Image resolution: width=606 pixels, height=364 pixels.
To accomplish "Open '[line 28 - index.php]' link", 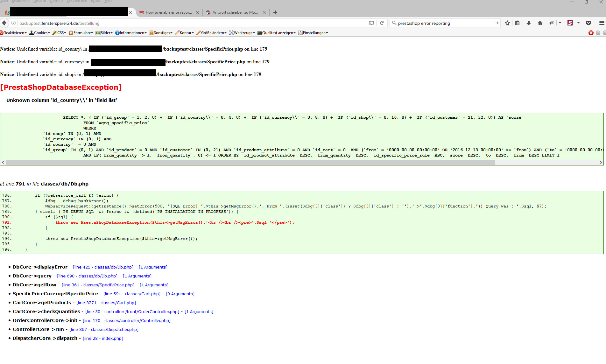I will pos(103,338).
